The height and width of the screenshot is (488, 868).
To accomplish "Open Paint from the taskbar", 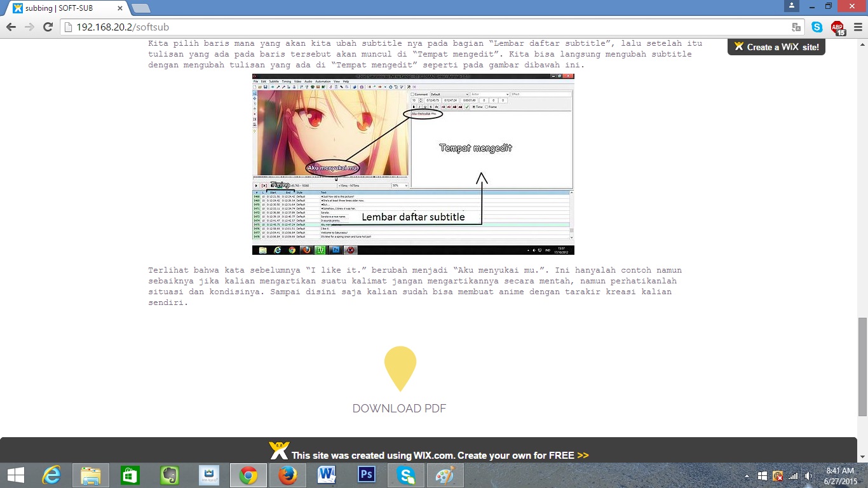I will [x=445, y=475].
